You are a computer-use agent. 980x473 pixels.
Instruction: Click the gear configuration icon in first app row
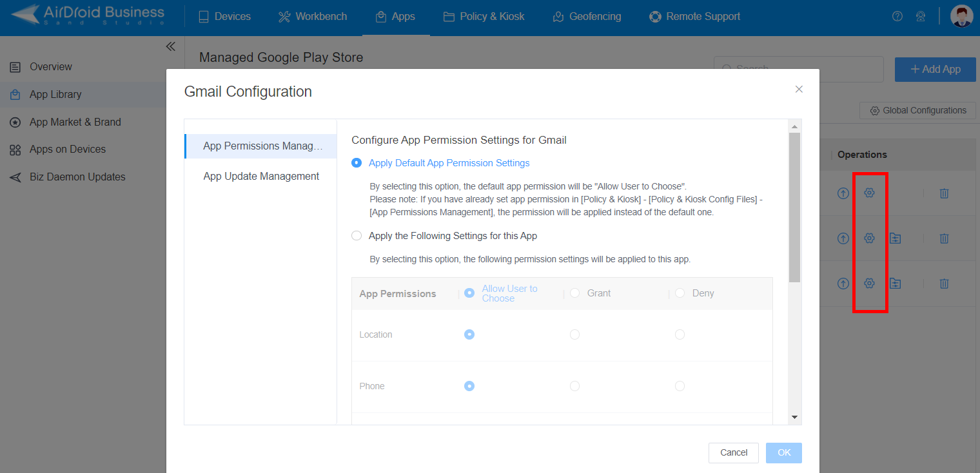click(869, 193)
